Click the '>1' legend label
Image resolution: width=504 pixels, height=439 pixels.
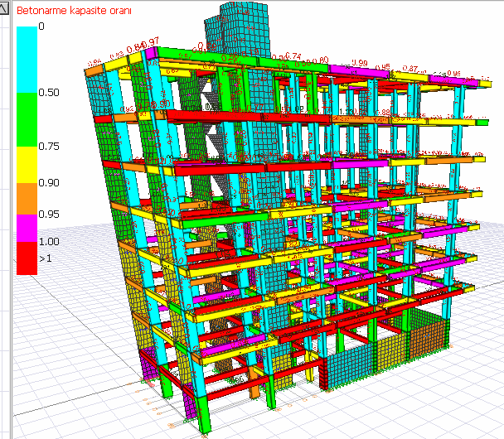[45, 258]
